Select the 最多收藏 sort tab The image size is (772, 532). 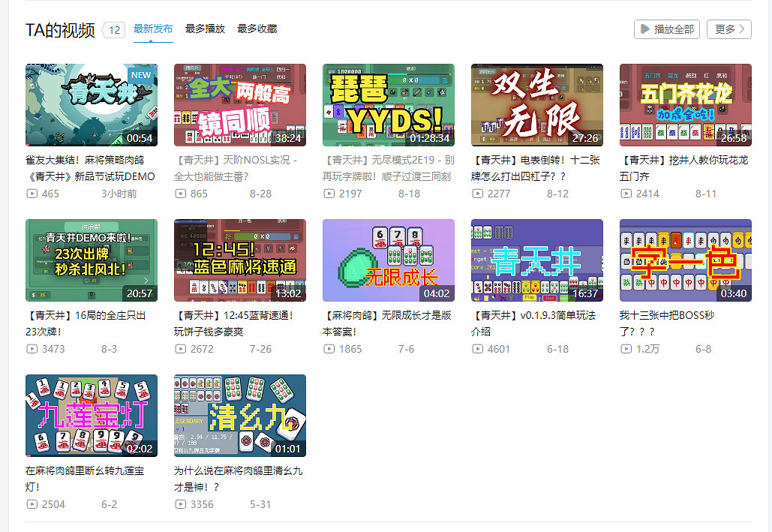point(257,29)
